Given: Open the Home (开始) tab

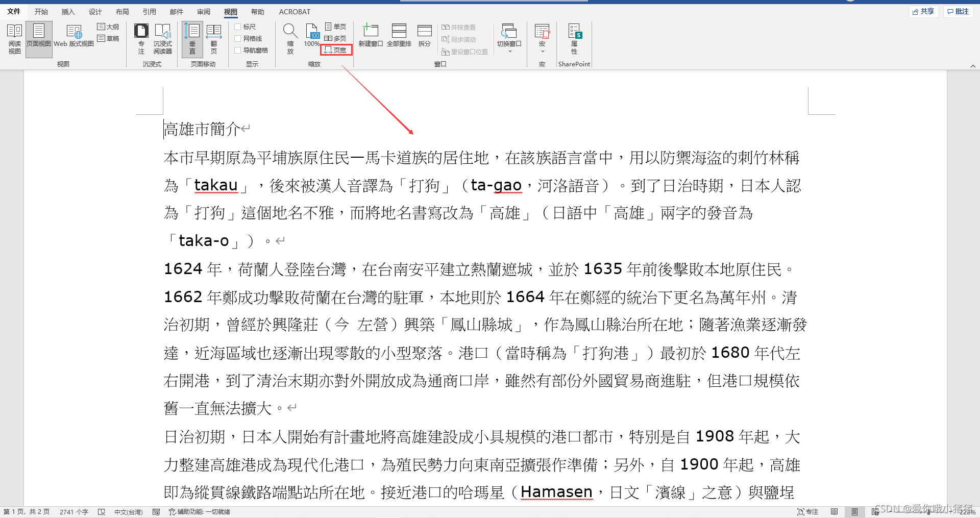Looking at the screenshot, I should tap(41, 11).
